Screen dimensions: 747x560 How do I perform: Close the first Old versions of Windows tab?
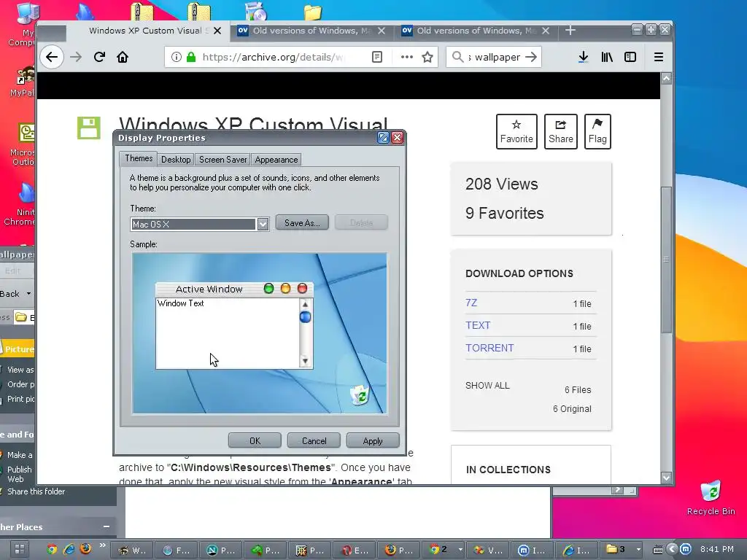pyautogui.click(x=381, y=31)
